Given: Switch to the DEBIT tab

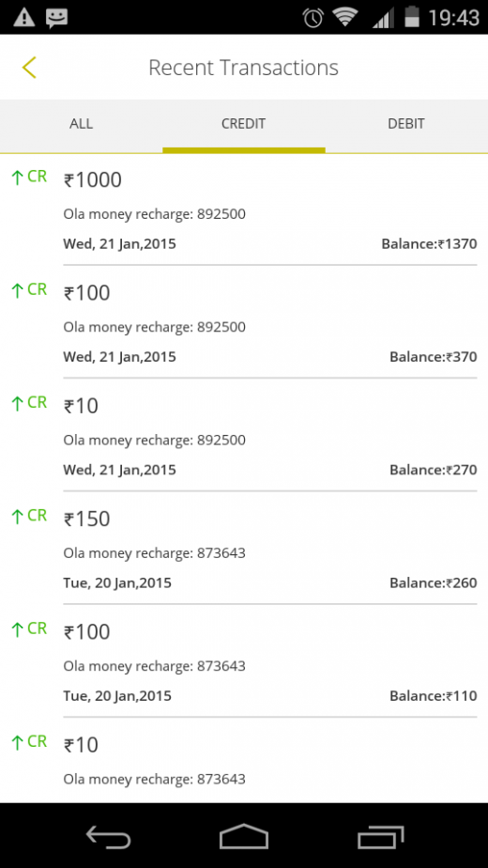Looking at the screenshot, I should coord(406,123).
